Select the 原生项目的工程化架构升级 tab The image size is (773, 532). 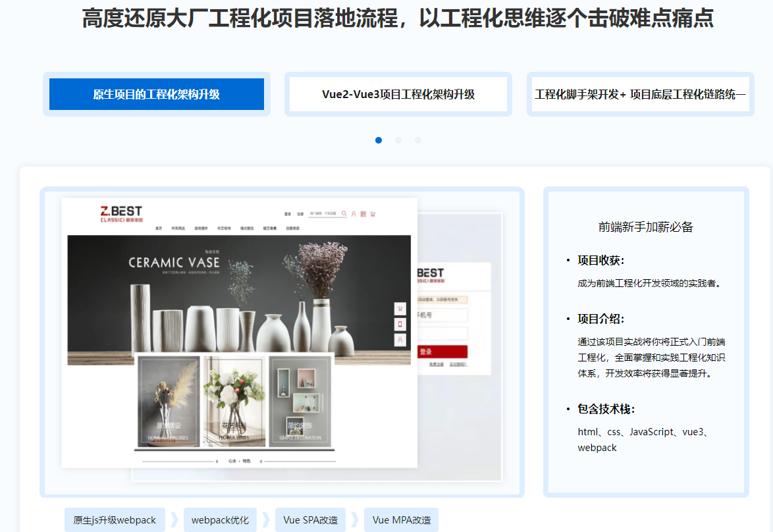[x=157, y=94]
